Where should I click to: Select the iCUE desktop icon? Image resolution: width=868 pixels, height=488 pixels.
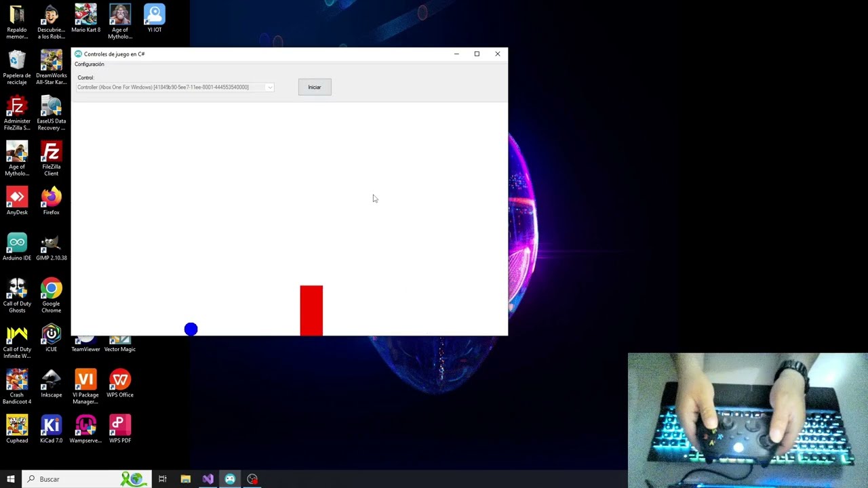pos(51,338)
